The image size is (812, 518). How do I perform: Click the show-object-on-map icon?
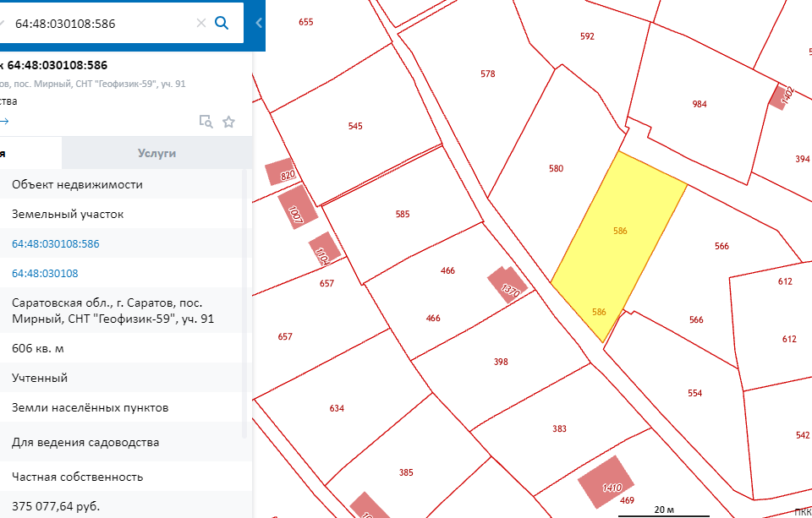[x=206, y=122]
